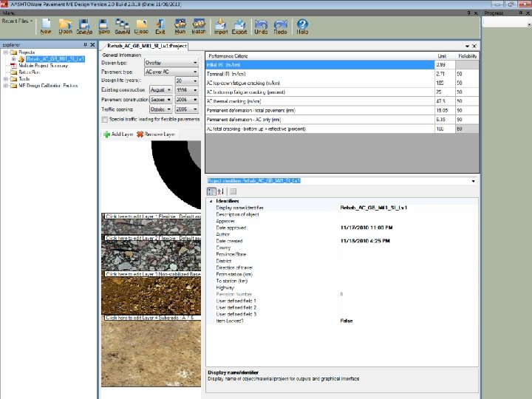Click the Add Layer button
Image resolution: width=532 pixels, height=399 pixels.
[118, 134]
